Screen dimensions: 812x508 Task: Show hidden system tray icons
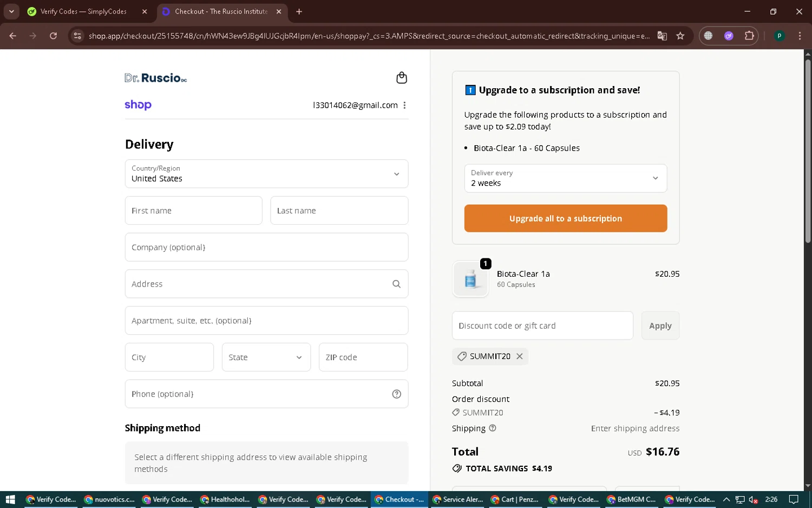click(x=726, y=499)
